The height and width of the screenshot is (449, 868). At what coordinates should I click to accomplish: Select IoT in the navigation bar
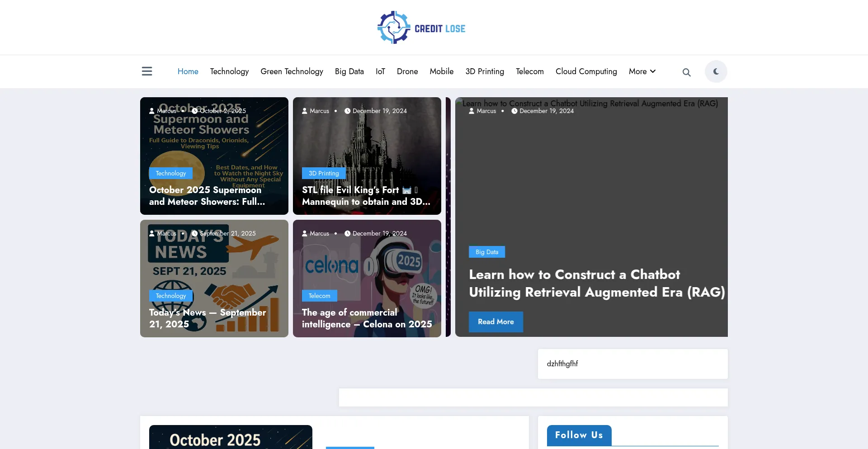380,71
